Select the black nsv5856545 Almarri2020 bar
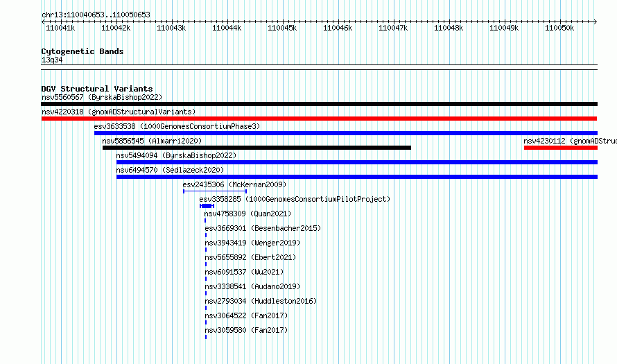This screenshot has width=617, height=364. pyautogui.click(x=257, y=148)
